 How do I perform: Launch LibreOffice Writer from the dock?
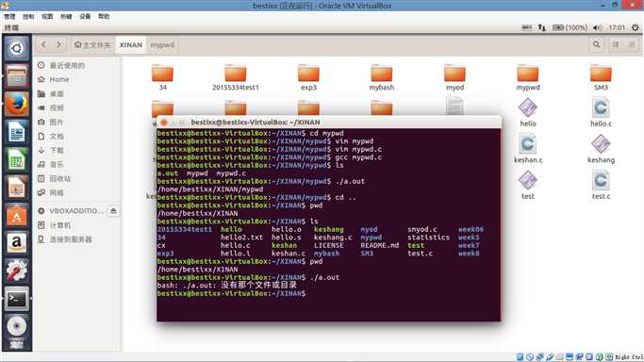point(16,132)
